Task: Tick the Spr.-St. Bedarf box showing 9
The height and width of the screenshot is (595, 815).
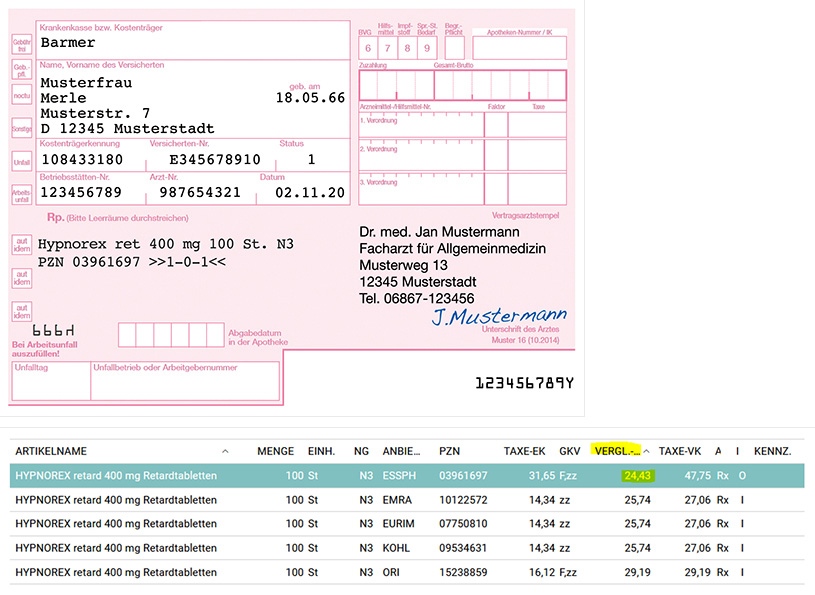Action: point(427,48)
